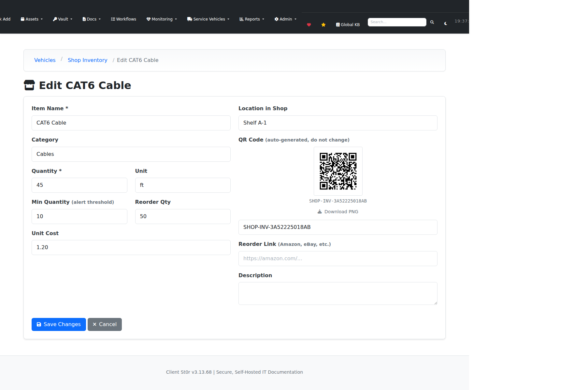Image resolution: width=588 pixels, height=390 pixels.
Task: Click the search magnifier icon
Action: [x=432, y=22]
